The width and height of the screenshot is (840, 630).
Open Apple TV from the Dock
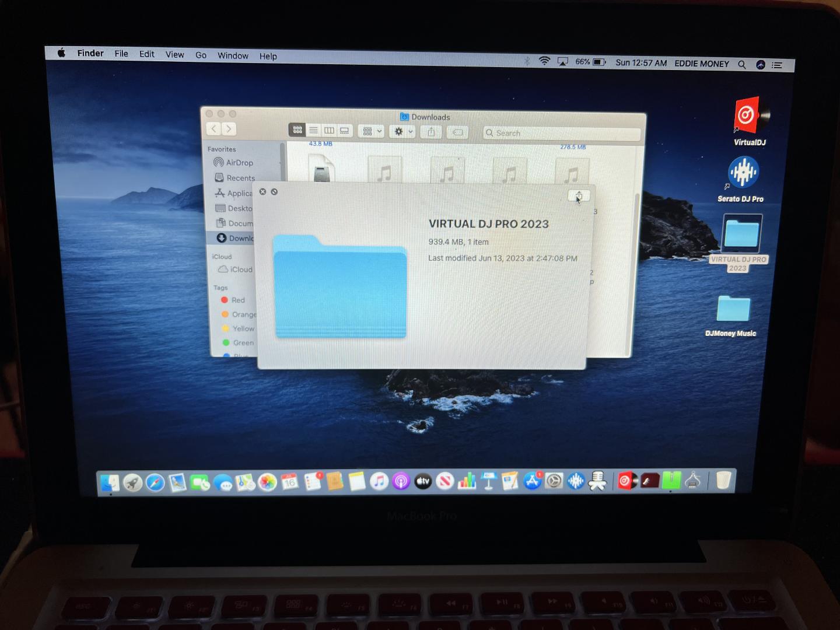click(423, 482)
